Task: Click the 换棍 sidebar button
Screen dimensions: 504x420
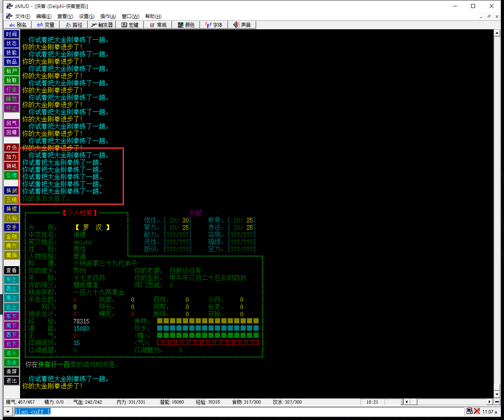Action: tap(12, 209)
